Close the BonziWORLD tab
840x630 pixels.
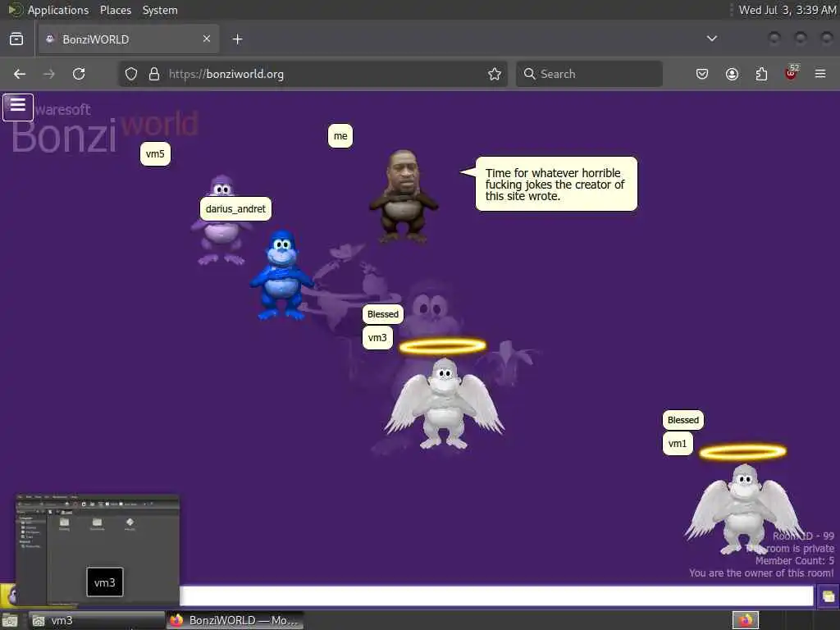click(x=207, y=39)
